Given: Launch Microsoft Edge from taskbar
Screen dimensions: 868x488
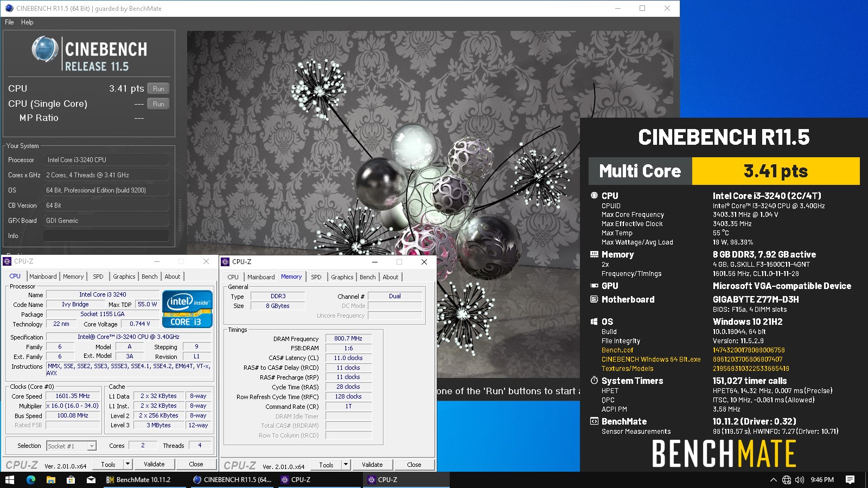Looking at the screenshot, I should [30, 480].
